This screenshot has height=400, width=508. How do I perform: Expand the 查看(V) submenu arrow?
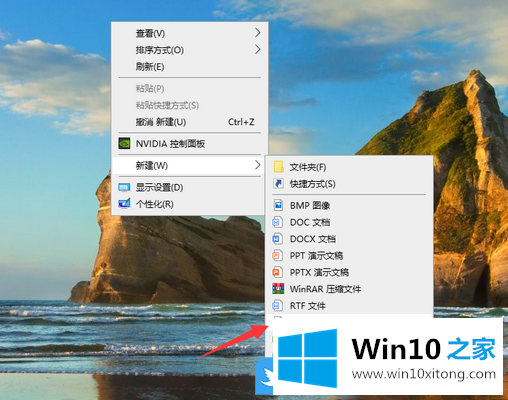click(257, 33)
